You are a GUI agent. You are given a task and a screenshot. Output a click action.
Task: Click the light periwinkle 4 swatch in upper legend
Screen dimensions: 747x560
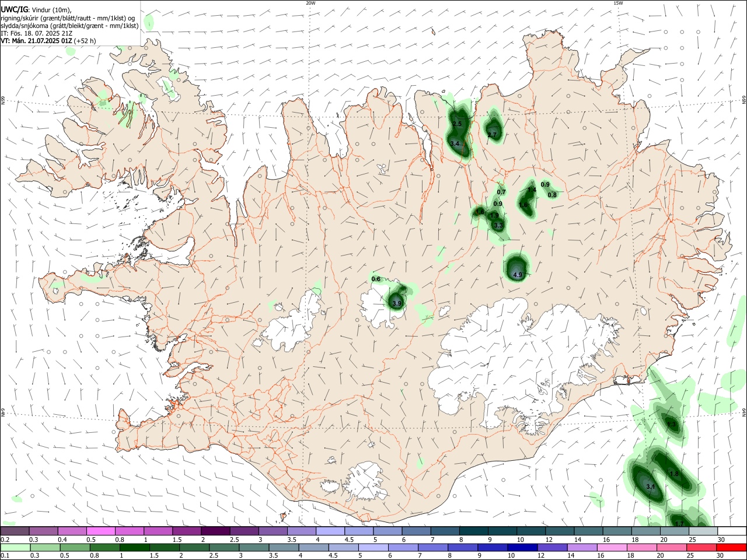(330, 531)
